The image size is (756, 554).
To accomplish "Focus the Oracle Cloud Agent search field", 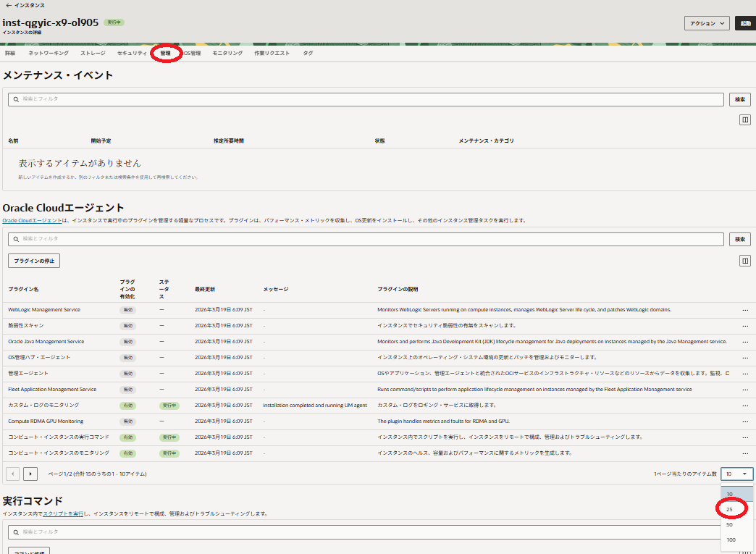I will coord(366,238).
